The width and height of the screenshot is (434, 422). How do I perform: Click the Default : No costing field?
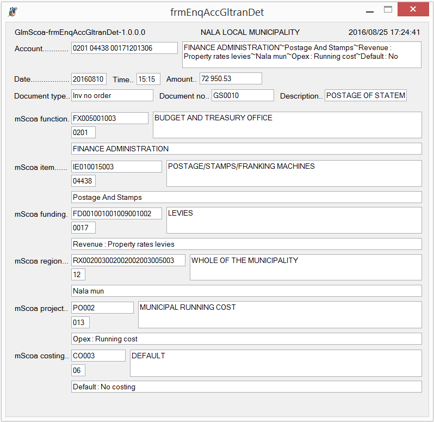point(246,387)
